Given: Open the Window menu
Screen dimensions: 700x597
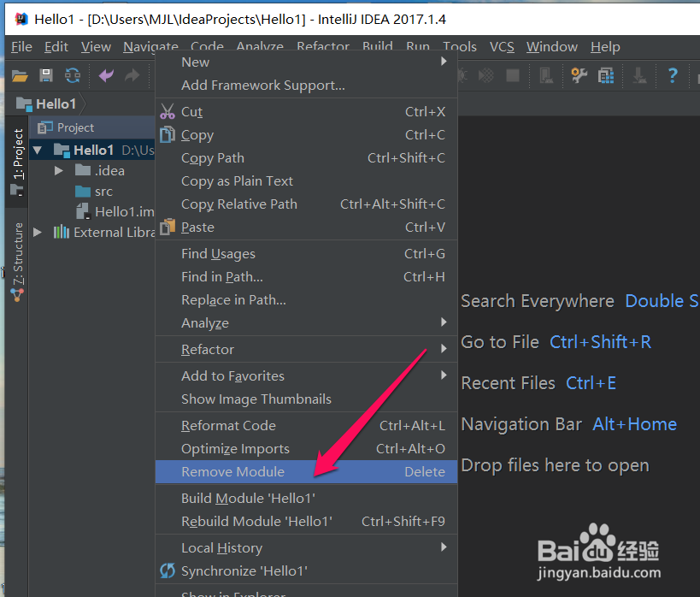Looking at the screenshot, I should pos(552,47).
